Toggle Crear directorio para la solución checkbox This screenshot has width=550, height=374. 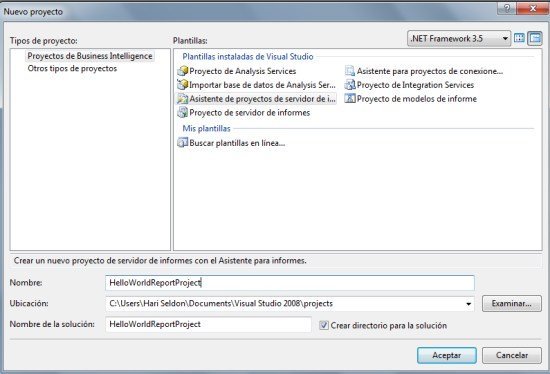[x=324, y=325]
